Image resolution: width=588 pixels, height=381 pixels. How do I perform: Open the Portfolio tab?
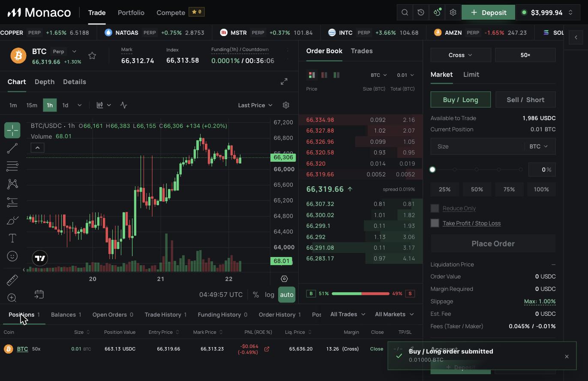coord(131,12)
